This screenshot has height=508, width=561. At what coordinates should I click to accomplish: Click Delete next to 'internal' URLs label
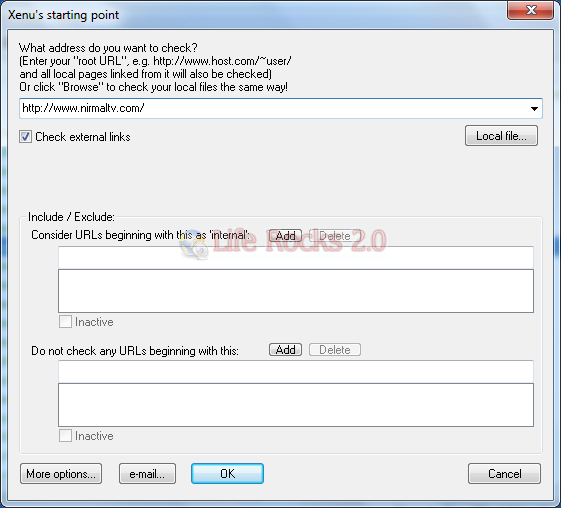[335, 236]
